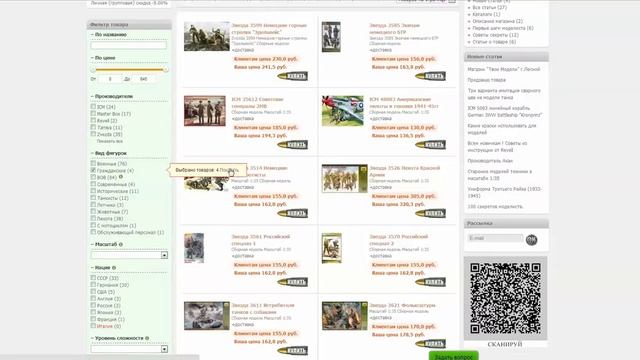Click the green Задать вопрос button

tap(453, 356)
